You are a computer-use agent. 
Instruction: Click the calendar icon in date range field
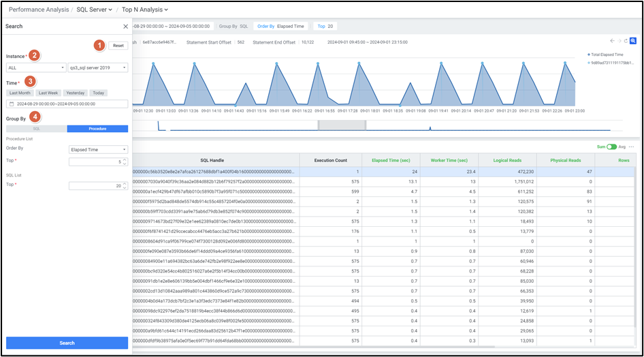coord(12,104)
